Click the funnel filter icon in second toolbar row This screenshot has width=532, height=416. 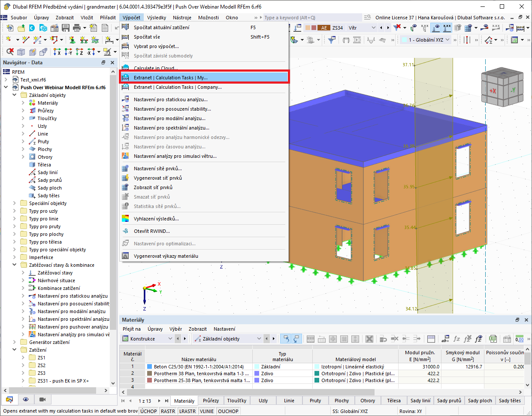tap(332, 40)
